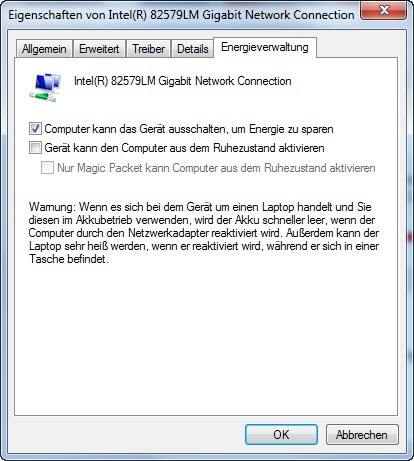
Task: Click the 'Tasche befindet' last warning line
Action: 69,259
